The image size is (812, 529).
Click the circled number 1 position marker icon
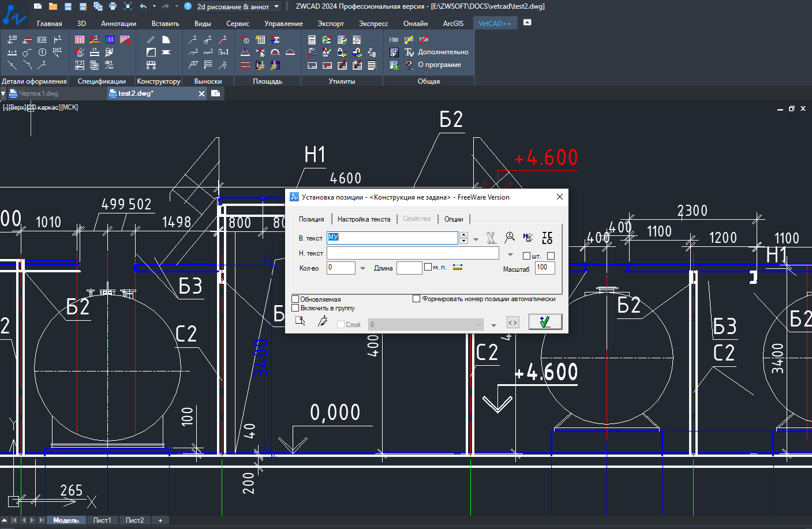(x=42, y=52)
